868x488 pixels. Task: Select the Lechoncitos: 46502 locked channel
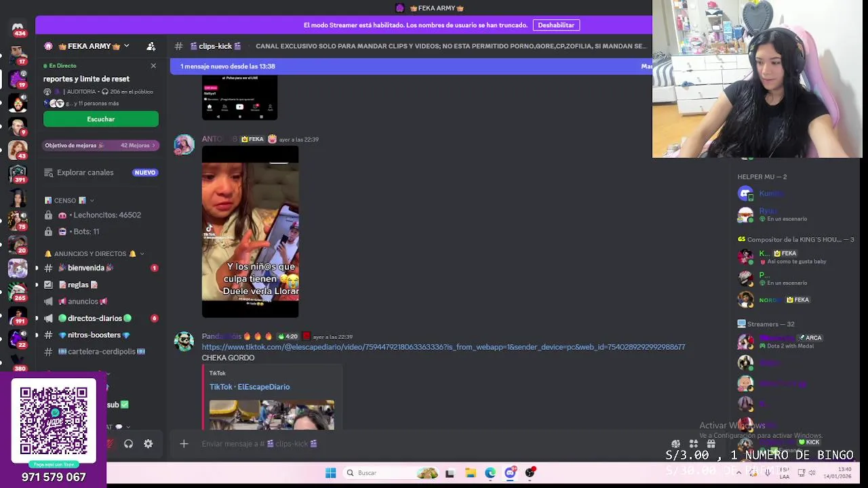101,215
